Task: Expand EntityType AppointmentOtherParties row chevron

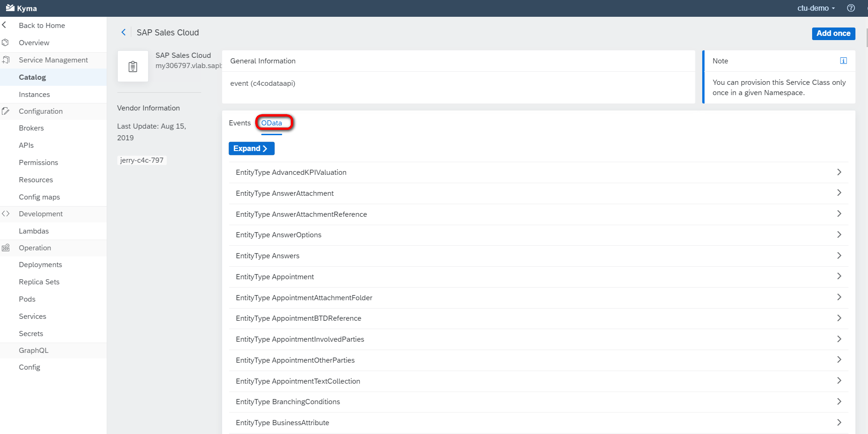Action: pyautogui.click(x=839, y=360)
